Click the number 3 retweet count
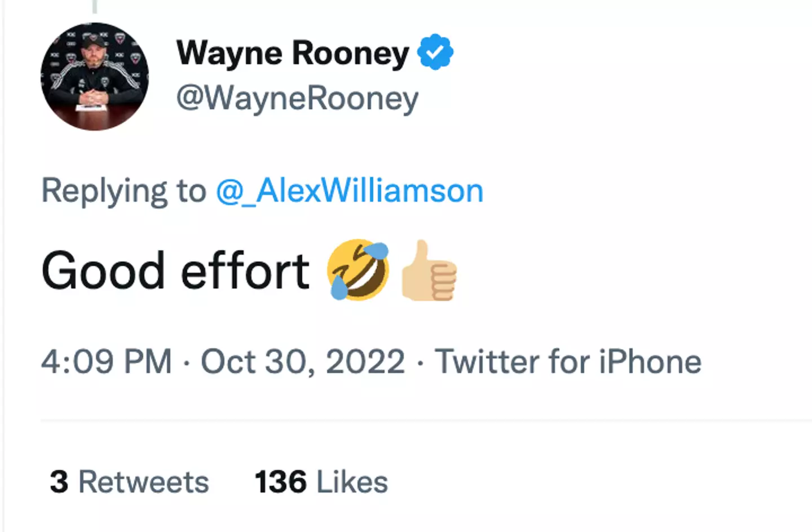This screenshot has height=532, width=812. coord(59,482)
